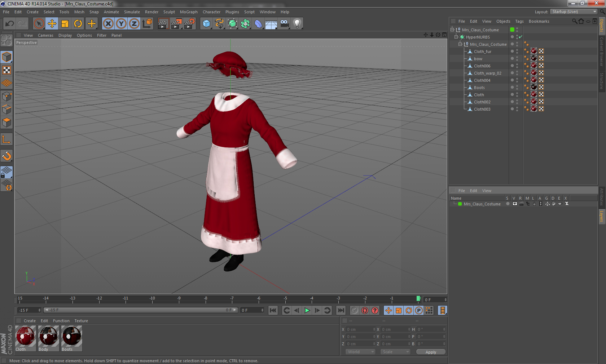606x364 pixels.
Task: Switch to Model mode cube icon
Action: [6, 57]
